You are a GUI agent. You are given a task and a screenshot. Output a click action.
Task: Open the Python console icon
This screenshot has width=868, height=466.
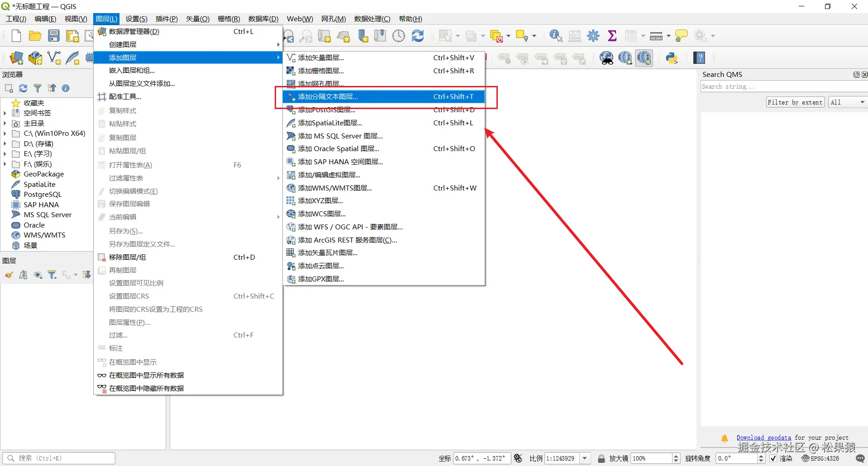pos(672,58)
